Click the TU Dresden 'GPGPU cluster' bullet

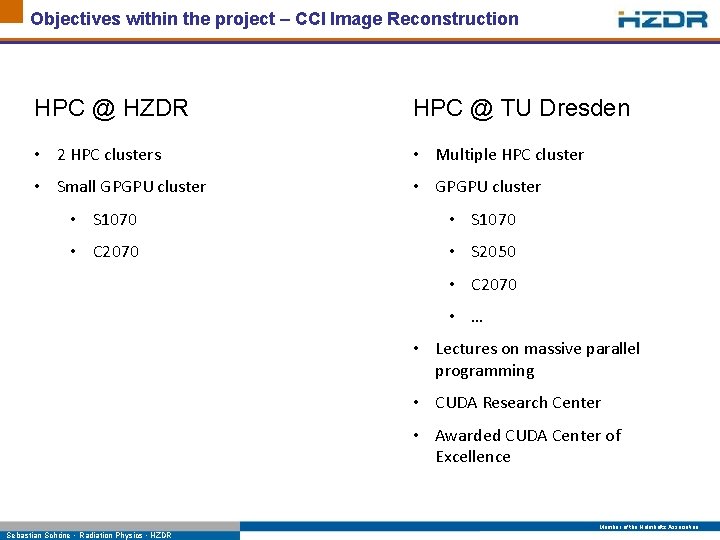(488, 187)
